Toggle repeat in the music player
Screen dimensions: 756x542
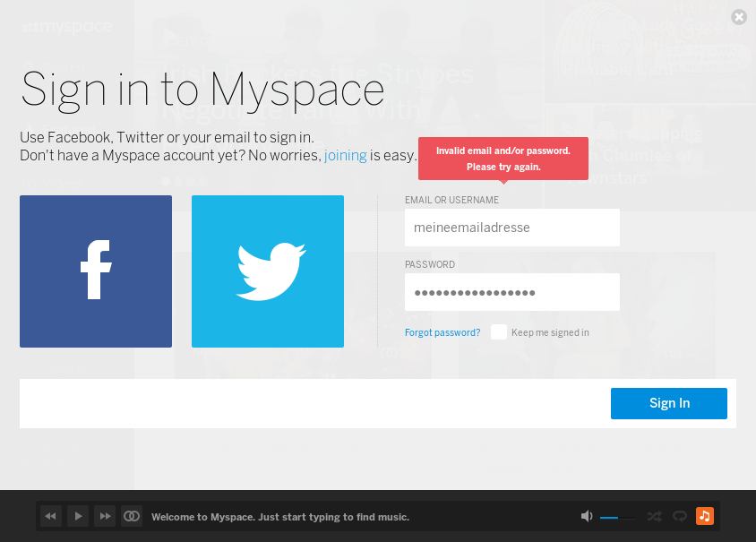click(x=680, y=516)
